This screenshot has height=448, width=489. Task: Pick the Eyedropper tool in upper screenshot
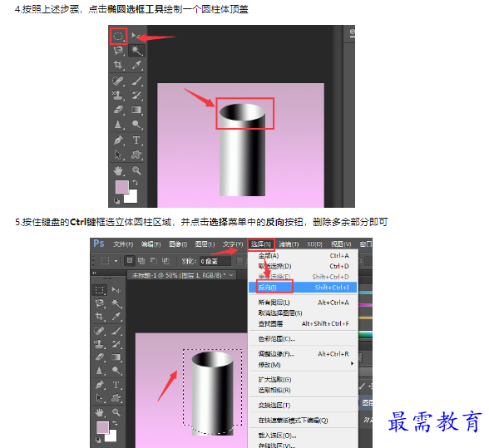(x=136, y=65)
